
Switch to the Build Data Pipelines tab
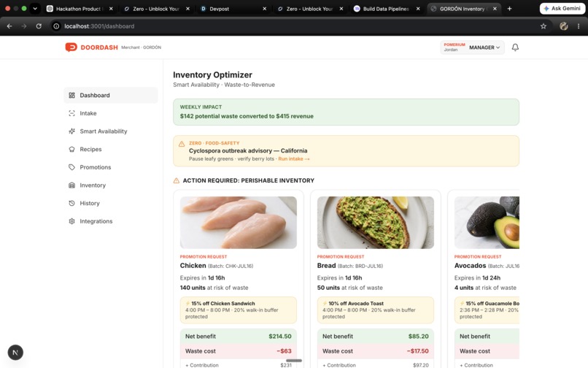pos(386,9)
